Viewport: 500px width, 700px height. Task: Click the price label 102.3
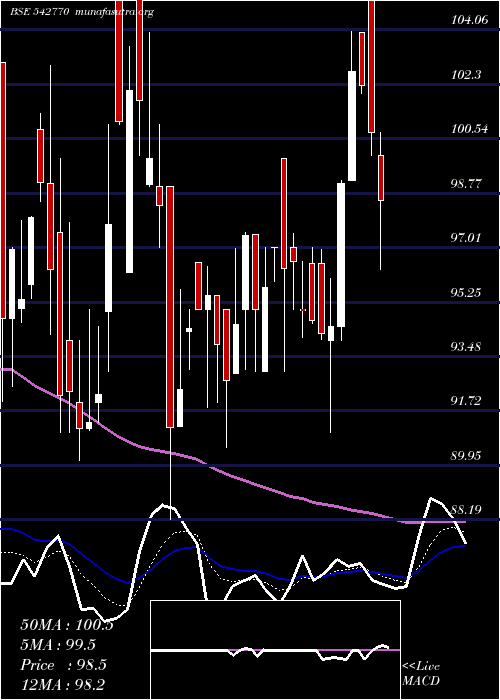pos(467,75)
